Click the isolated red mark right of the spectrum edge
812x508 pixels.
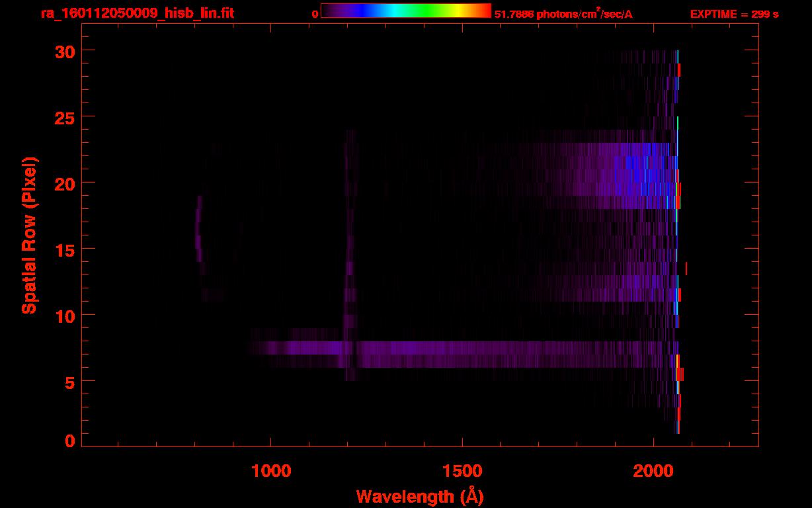686,268
